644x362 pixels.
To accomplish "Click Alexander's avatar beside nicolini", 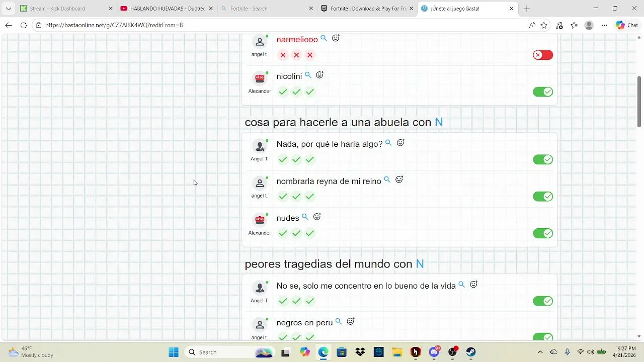I will click(x=260, y=78).
